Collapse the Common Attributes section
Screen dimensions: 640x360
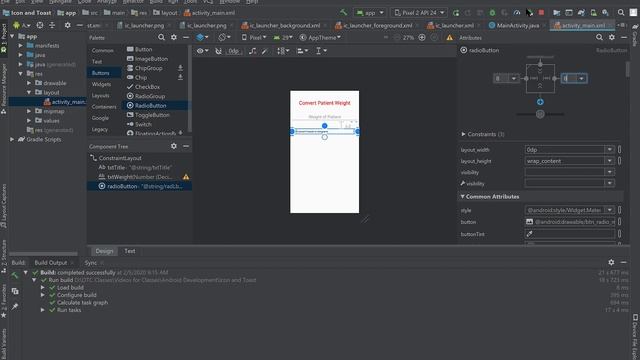(462, 196)
